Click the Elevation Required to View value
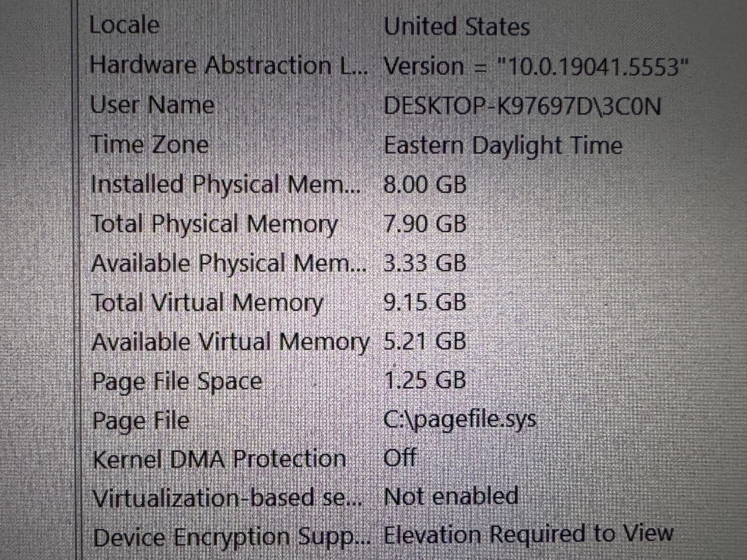747x560 pixels. click(528, 534)
